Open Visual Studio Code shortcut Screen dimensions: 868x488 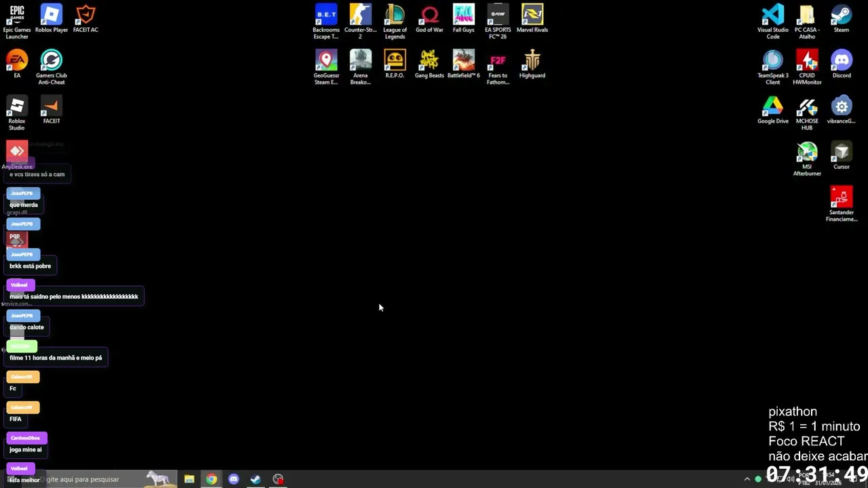773,21
